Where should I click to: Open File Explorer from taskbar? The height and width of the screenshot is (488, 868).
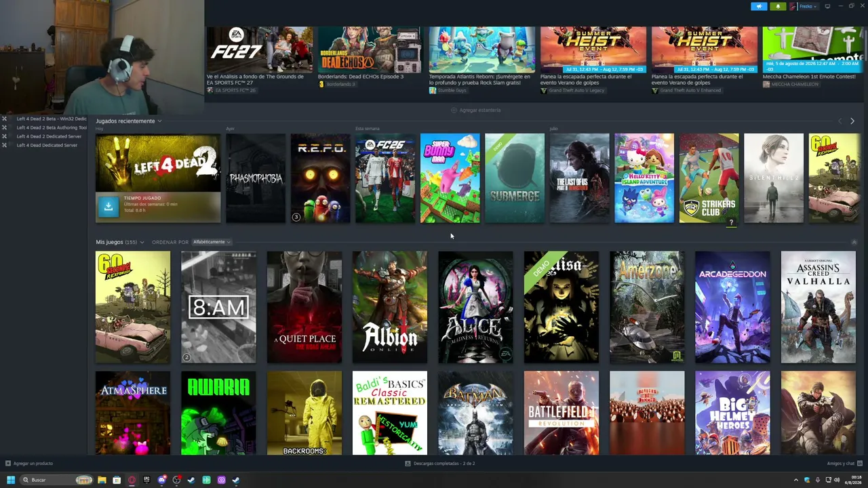coord(102,480)
